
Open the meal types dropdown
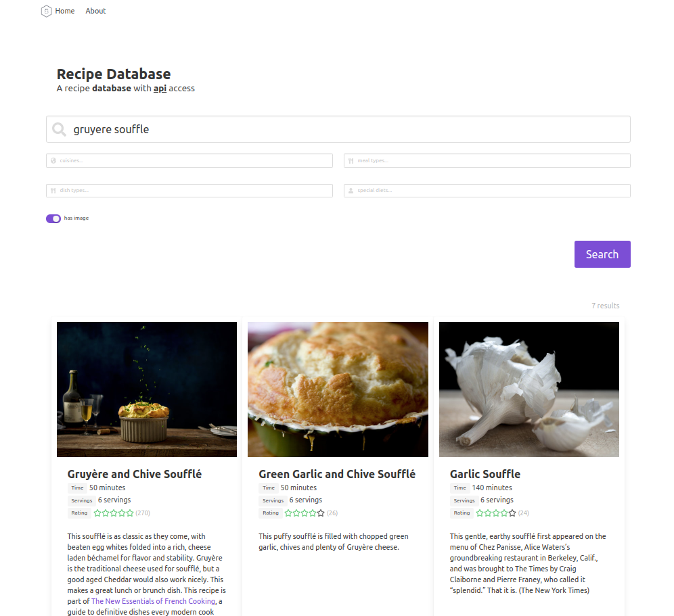click(x=487, y=161)
